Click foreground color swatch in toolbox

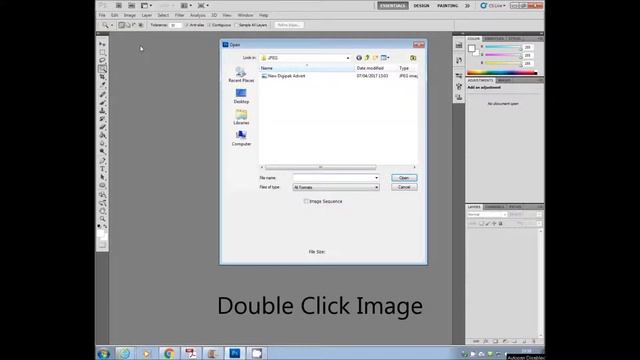pyautogui.click(x=100, y=234)
